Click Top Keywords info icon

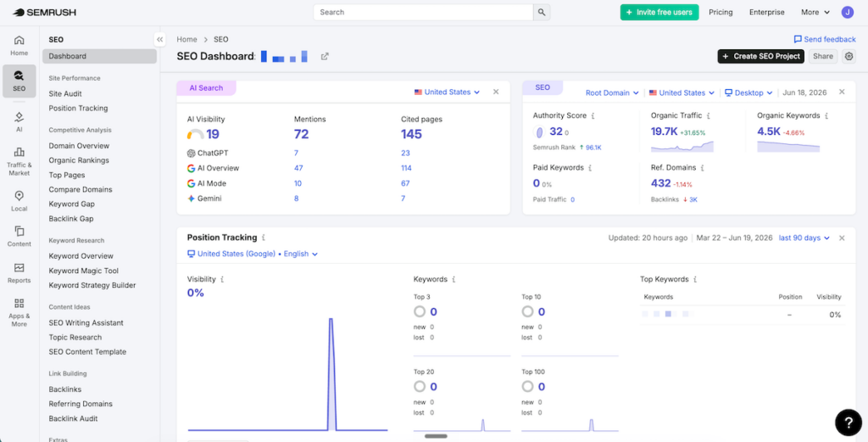point(695,280)
